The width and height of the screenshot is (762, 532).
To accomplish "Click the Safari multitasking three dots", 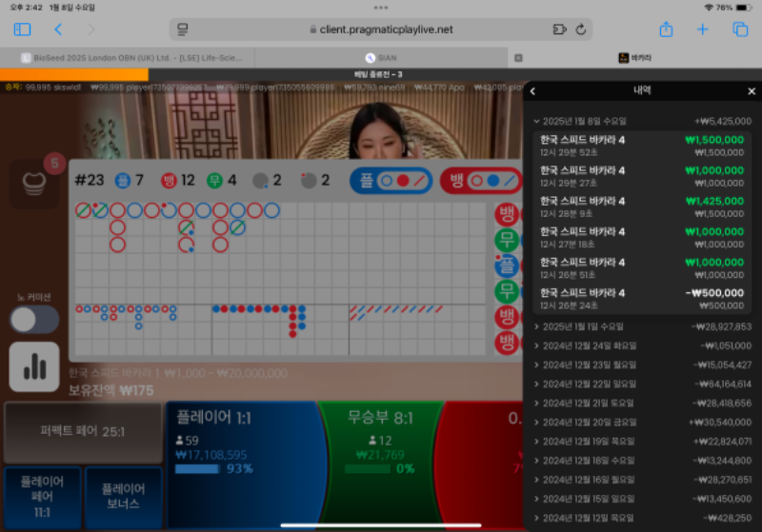I will coord(381,8).
